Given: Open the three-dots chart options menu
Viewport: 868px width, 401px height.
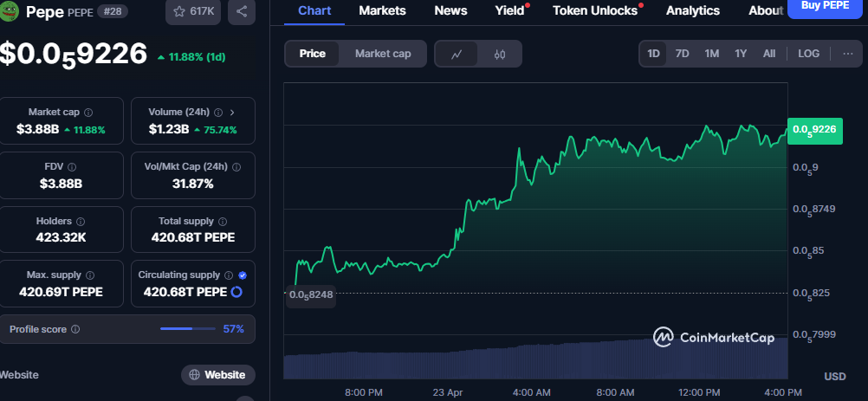Looking at the screenshot, I should click(x=847, y=54).
